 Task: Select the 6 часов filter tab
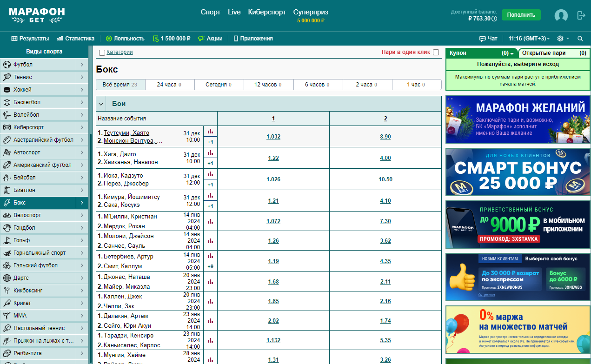[318, 85]
